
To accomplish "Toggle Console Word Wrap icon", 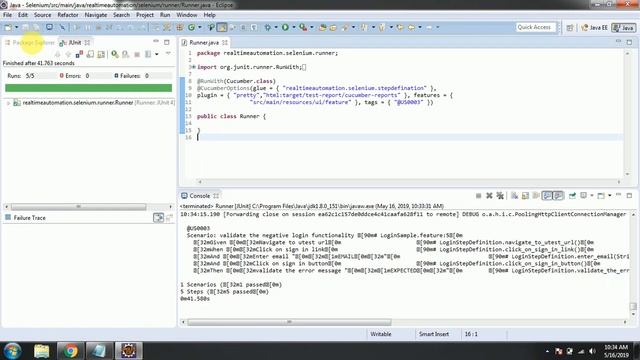I will 536,196.
